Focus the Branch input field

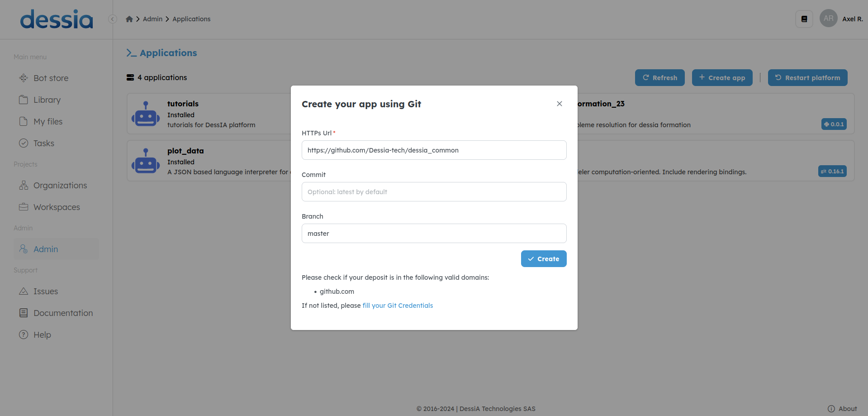pos(434,234)
